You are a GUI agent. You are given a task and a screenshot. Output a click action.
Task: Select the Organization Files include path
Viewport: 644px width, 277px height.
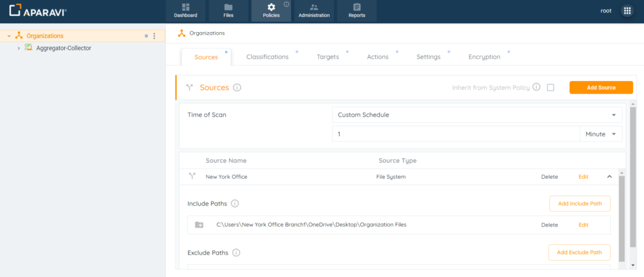click(x=311, y=225)
